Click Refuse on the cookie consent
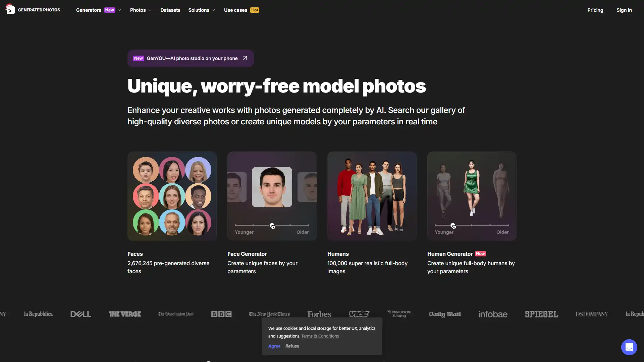This screenshot has width=644, height=362. tap(292, 346)
